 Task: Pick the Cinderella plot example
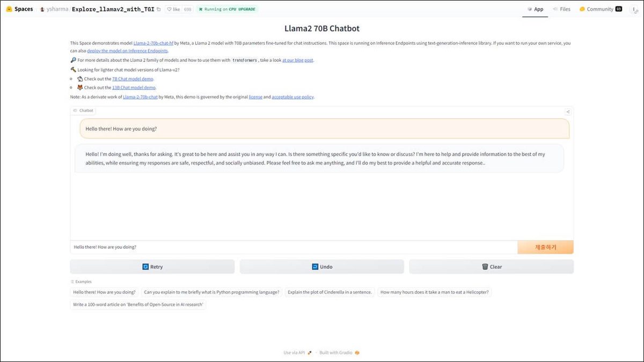[x=330, y=292]
